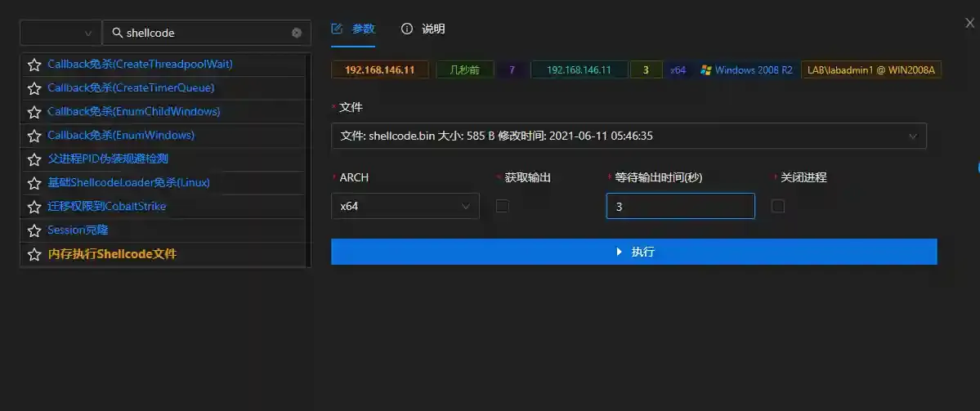Expand the ARCH x64 dropdown
Screen dimensions: 980x411
click(405, 206)
